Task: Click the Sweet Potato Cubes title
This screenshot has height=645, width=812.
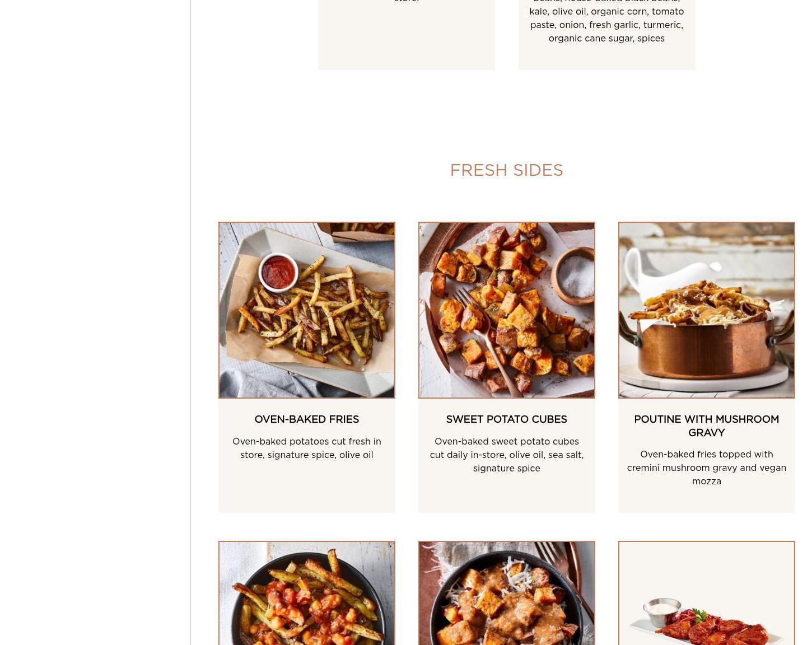Action: pos(506,419)
